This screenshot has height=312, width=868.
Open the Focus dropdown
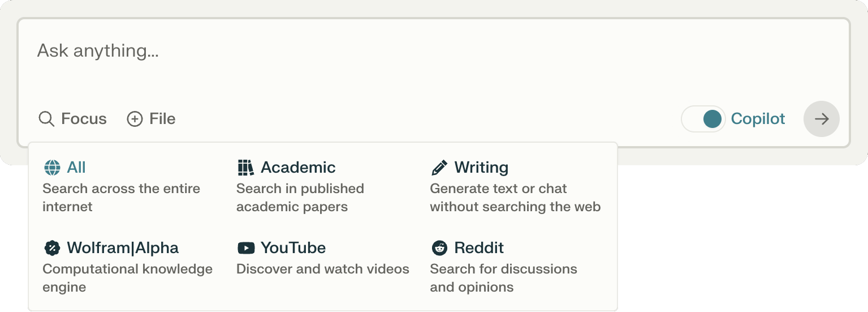click(x=72, y=119)
